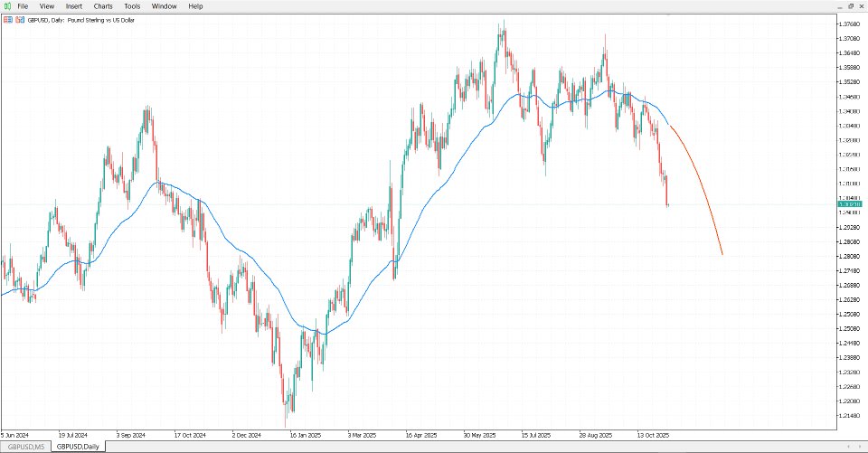Expand the Insert menu
Image resolution: width=868 pixels, height=453 pixels.
[74, 5]
